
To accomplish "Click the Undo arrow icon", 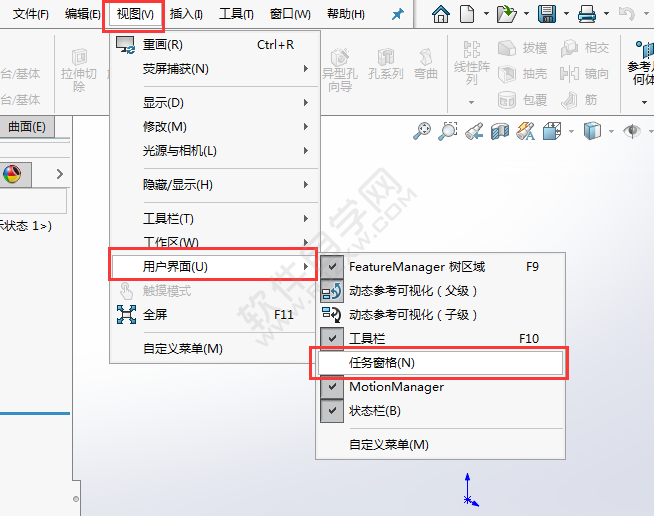I will [x=626, y=14].
